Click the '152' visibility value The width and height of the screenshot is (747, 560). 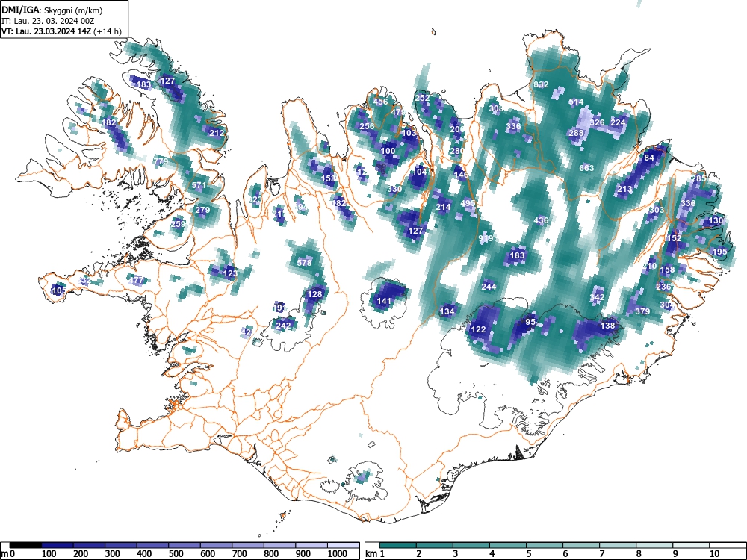click(x=674, y=238)
